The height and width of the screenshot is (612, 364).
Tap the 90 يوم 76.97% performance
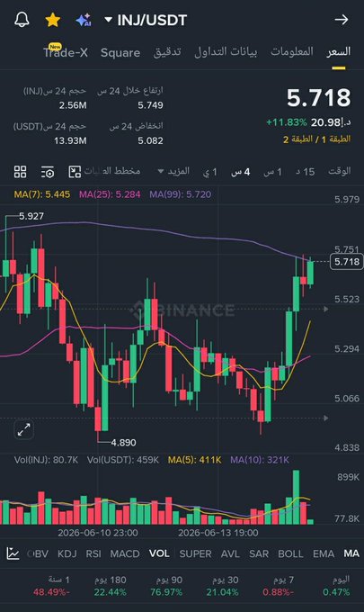click(x=166, y=586)
